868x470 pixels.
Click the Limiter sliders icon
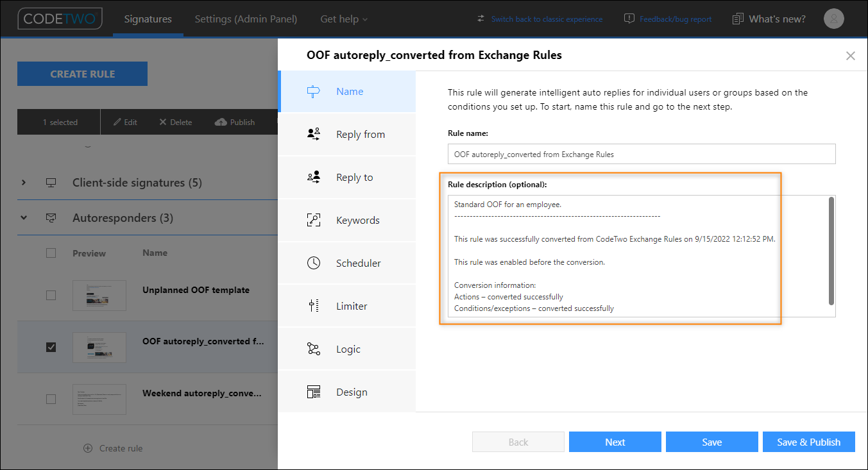(x=313, y=306)
